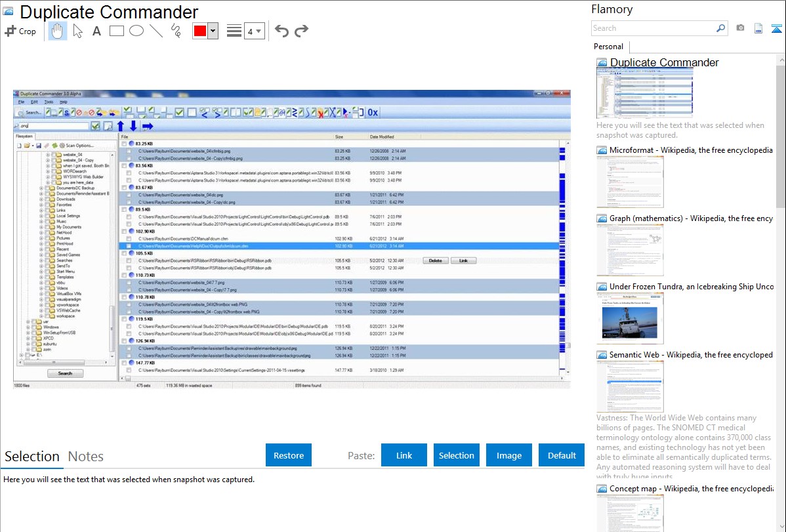Click the window icon beside main title

9,11
